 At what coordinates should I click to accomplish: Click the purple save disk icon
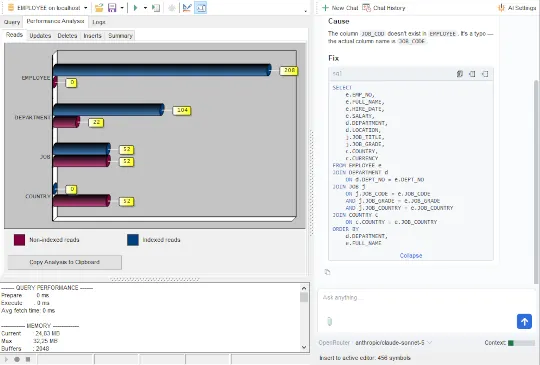[x=112, y=8]
